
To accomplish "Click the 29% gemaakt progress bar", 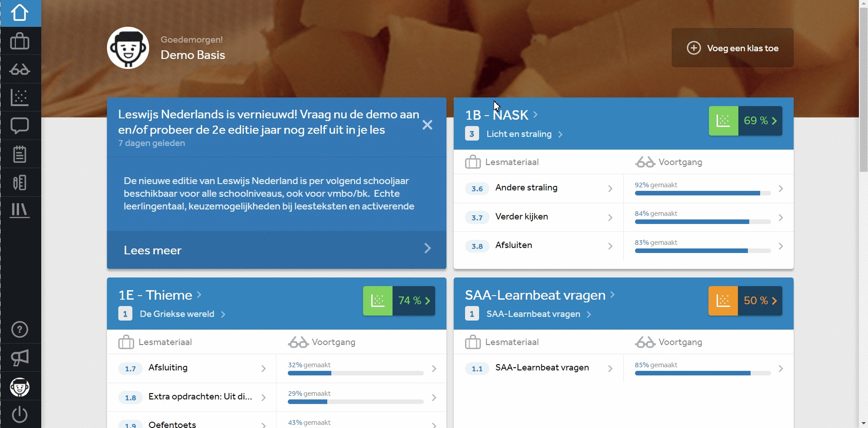I will (x=356, y=402).
